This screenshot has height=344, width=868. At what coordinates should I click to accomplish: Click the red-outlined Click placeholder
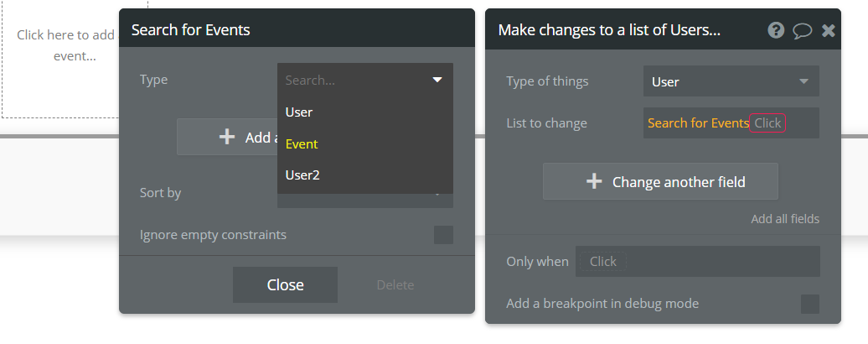pyautogui.click(x=767, y=123)
